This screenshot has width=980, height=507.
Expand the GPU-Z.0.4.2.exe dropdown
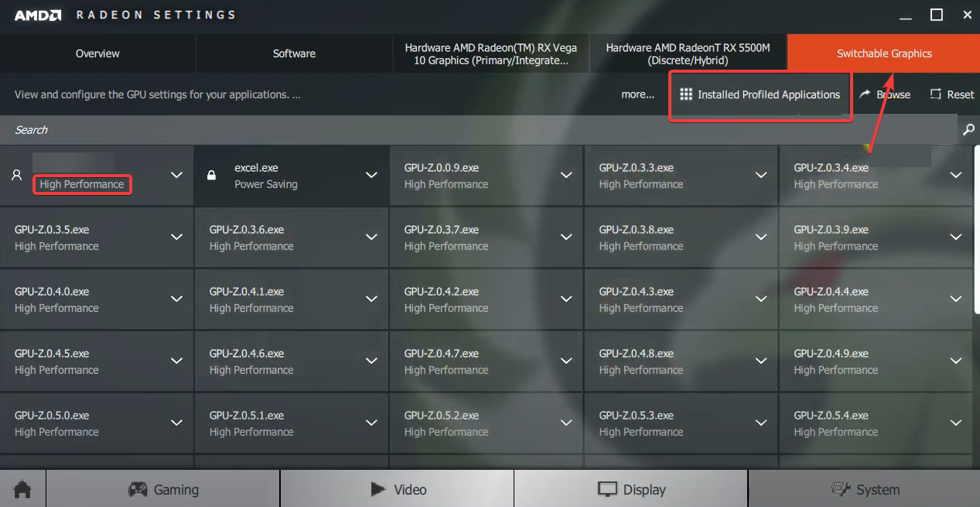[566, 299]
